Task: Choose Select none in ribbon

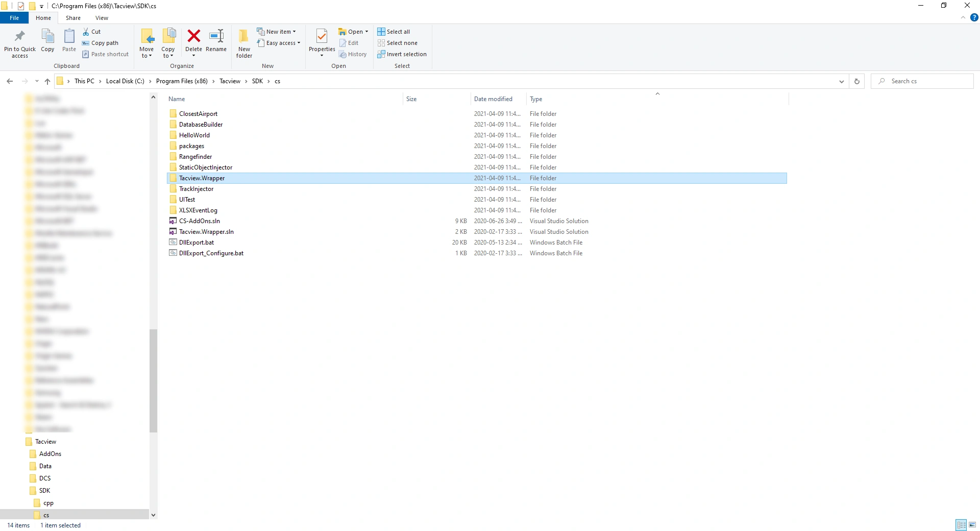Action: pos(398,43)
